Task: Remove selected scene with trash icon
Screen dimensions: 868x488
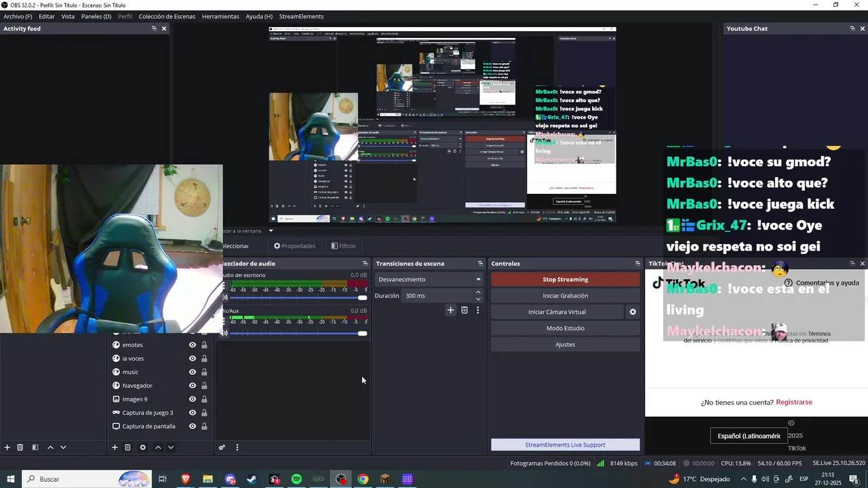Action: coord(20,447)
